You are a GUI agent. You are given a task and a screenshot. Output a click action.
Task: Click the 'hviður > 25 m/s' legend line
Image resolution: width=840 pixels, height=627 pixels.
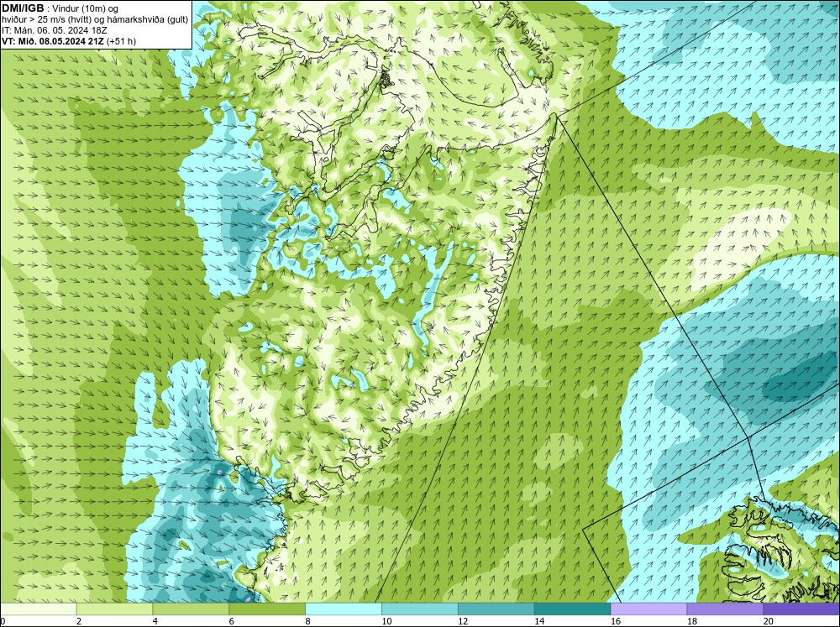pyautogui.click(x=95, y=19)
